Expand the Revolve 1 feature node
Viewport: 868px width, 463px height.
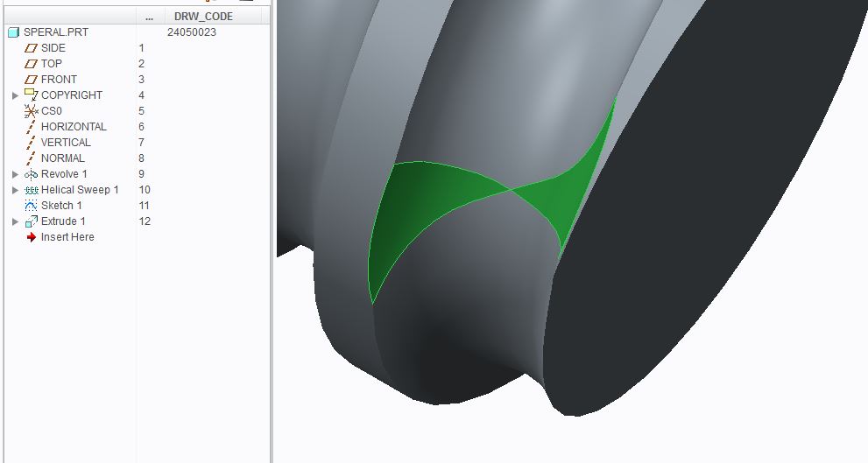tap(16, 174)
